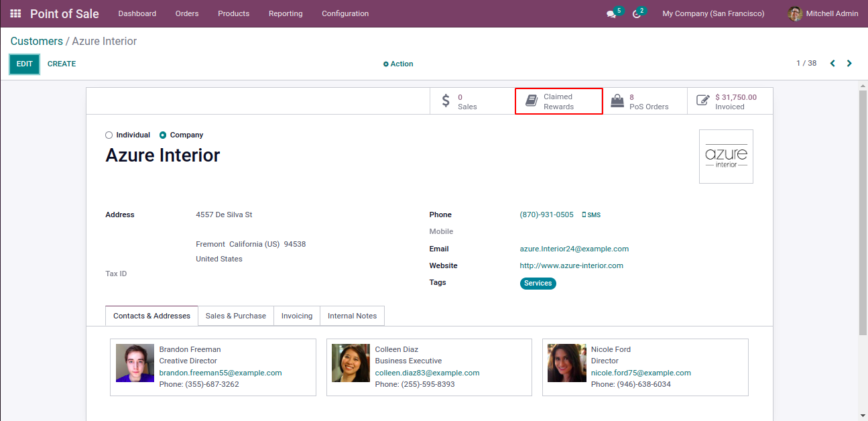Open the Dashboard menu
Image resolution: width=868 pixels, height=421 pixels.
(x=137, y=13)
